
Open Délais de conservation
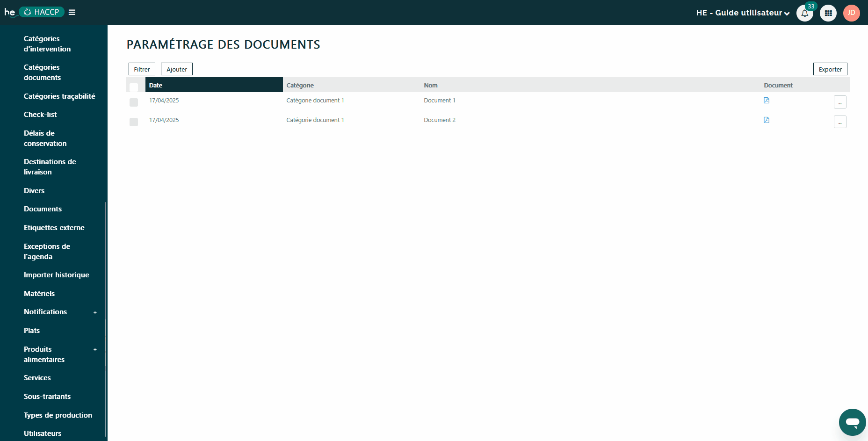point(45,138)
